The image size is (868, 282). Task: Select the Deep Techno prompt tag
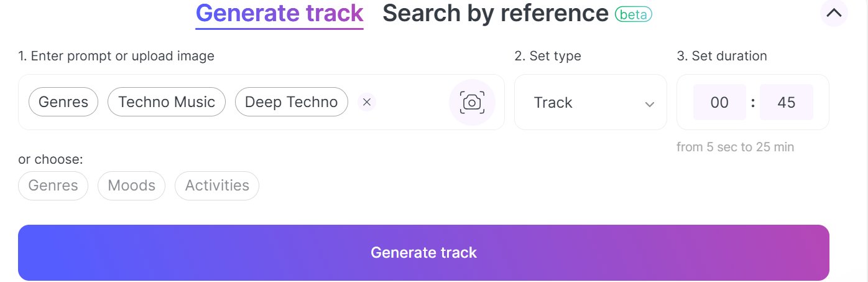click(292, 102)
